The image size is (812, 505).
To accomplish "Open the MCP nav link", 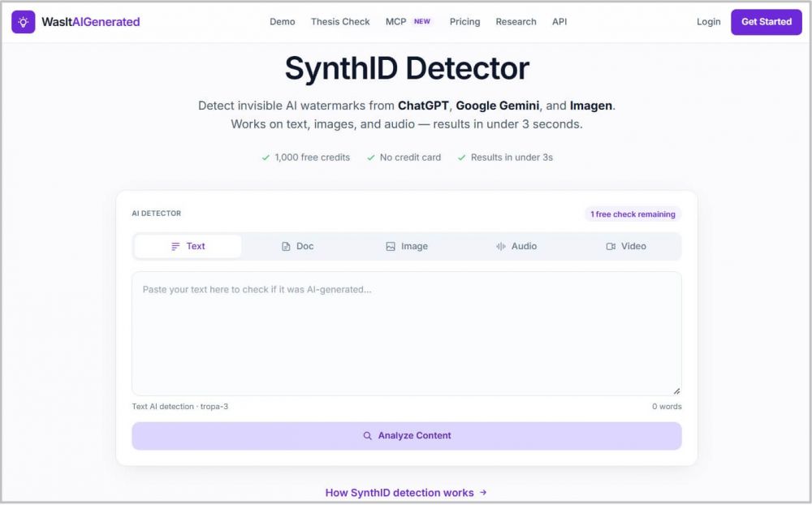I will [x=395, y=22].
